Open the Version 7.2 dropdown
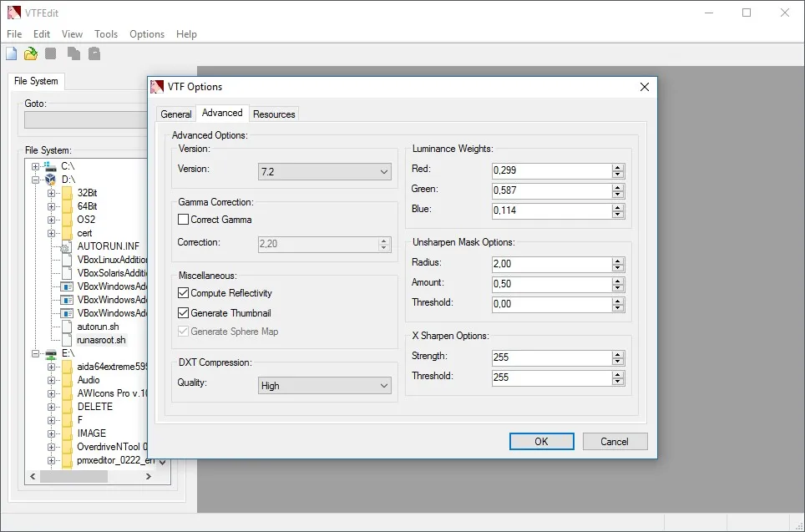The width and height of the screenshot is (805, 532). point(325,171)
